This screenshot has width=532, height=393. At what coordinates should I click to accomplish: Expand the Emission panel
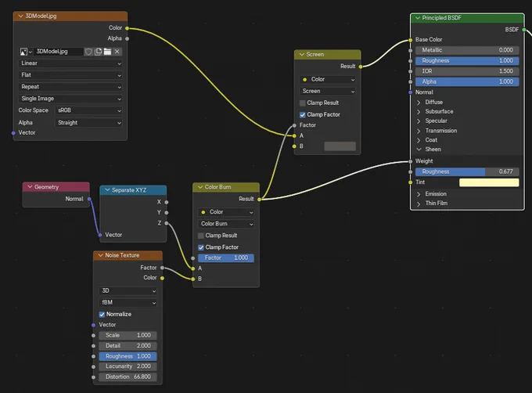419,194
